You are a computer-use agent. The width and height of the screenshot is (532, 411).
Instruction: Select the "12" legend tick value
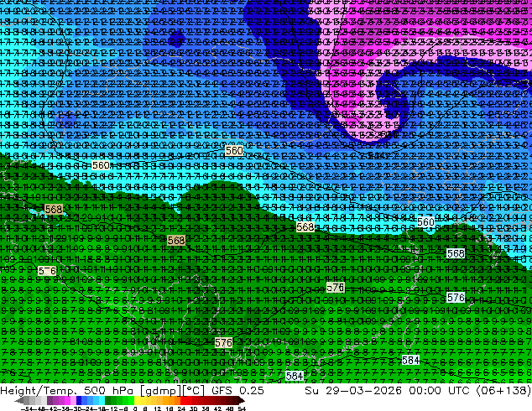157,408
